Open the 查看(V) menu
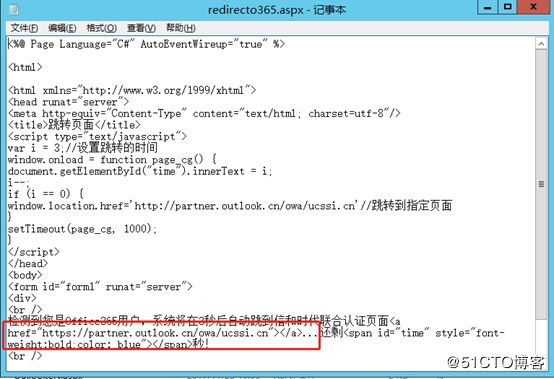The height and width of the screenshot is (379, 554). tap(141, 28)
